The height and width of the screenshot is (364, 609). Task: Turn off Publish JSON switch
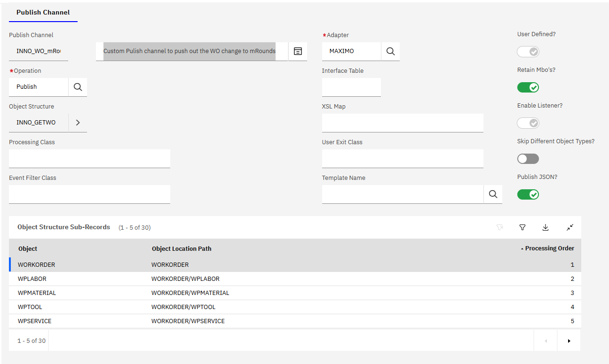pyautogui.click(x=528, y=194)
